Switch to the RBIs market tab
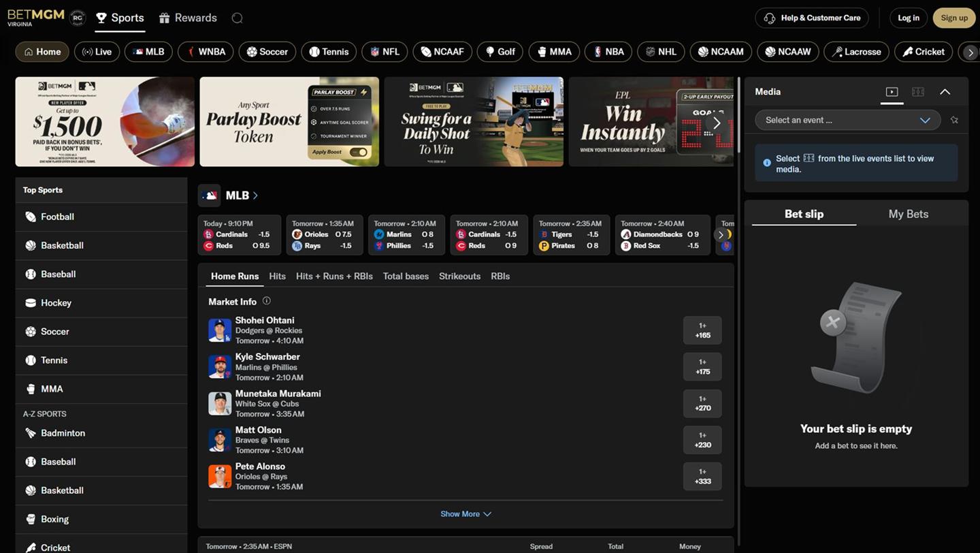 [500, 276]
